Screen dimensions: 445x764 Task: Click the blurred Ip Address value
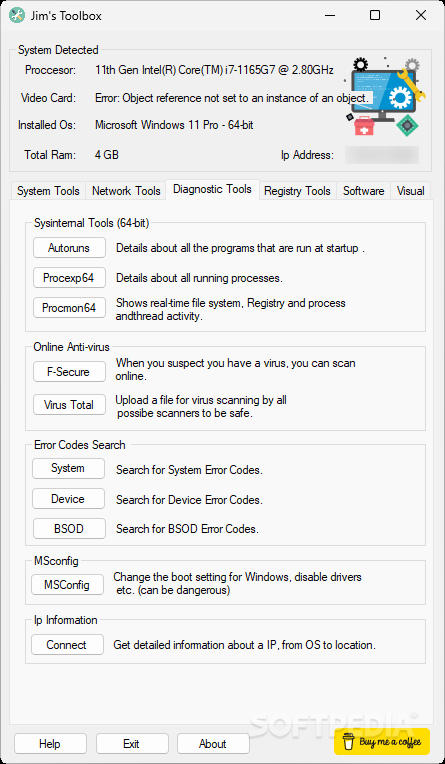(x=382, y=155)
